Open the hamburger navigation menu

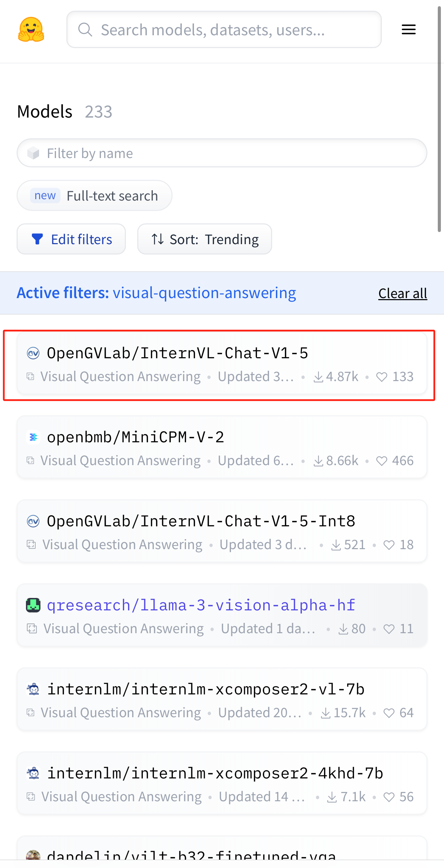click(x=408, y=29)
